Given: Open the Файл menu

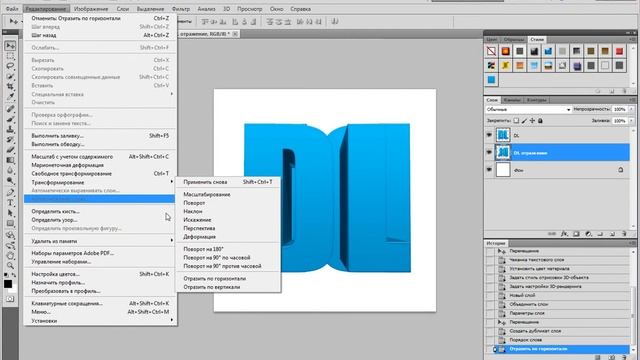Looking at the screenshot, I should coord(12,9).
